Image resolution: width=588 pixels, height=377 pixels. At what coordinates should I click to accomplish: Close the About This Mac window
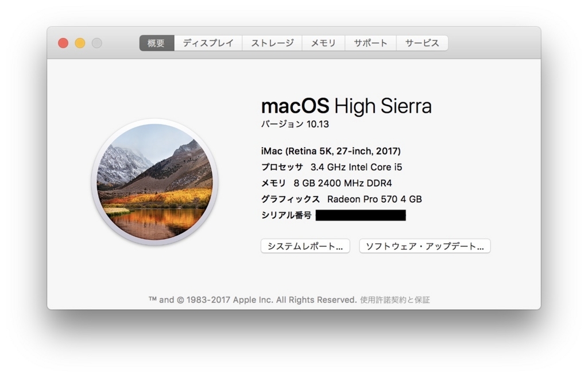click(63, 43)
